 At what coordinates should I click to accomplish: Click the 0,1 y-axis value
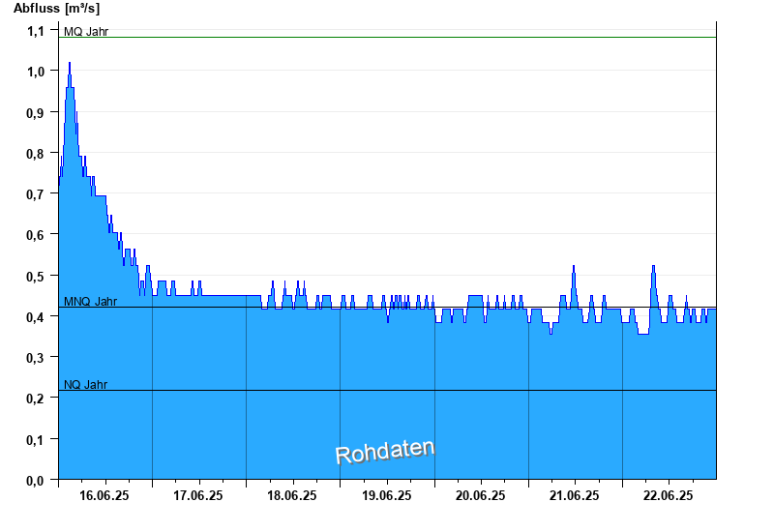(35, 440)
